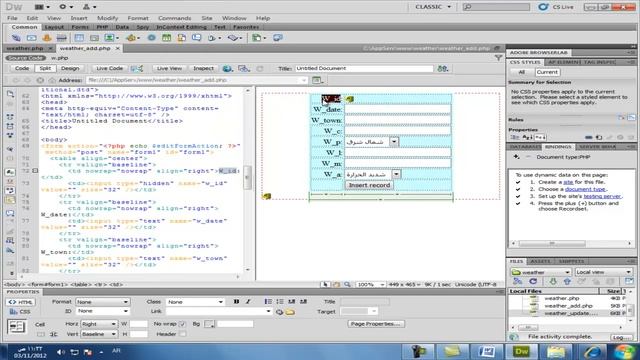Image resolution: width=640 pixels, height=360 pixels.
Task: Select Current view in CSS Styles
Action: (547, 72)
